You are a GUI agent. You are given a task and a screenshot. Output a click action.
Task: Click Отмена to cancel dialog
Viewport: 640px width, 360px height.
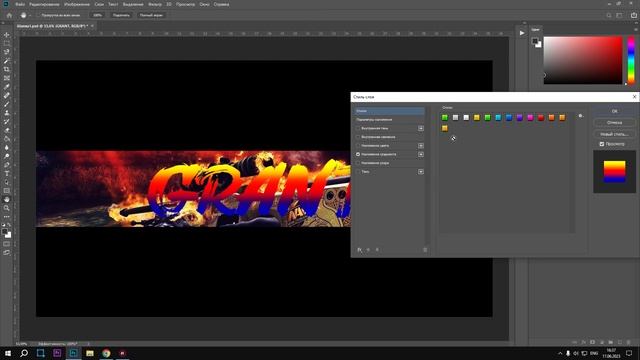click(614, 122)
